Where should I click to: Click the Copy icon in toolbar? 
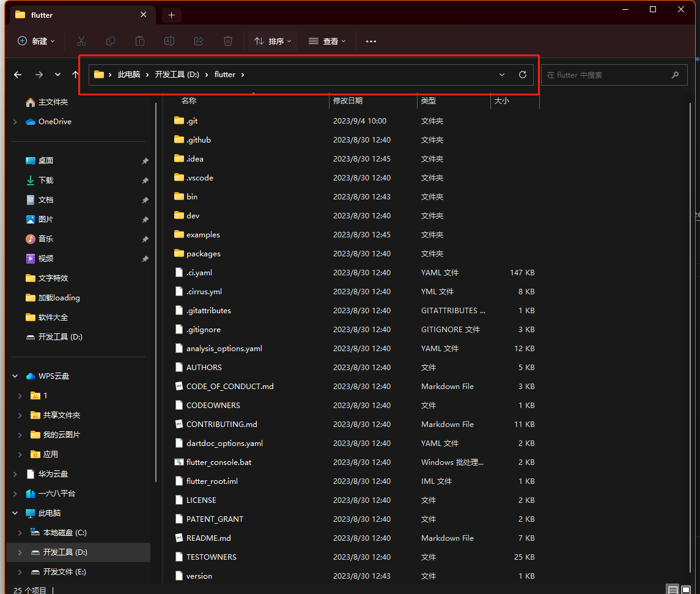tap(111, 41)
